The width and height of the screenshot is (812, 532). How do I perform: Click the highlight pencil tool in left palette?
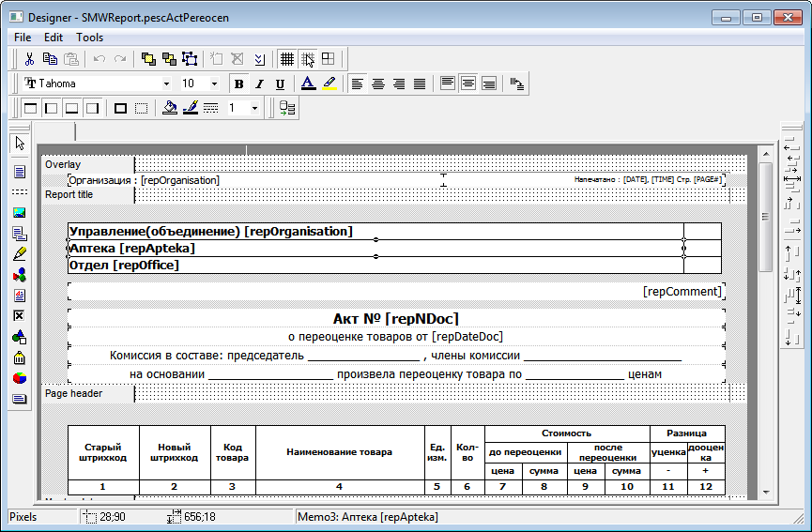tap(19, 253)
